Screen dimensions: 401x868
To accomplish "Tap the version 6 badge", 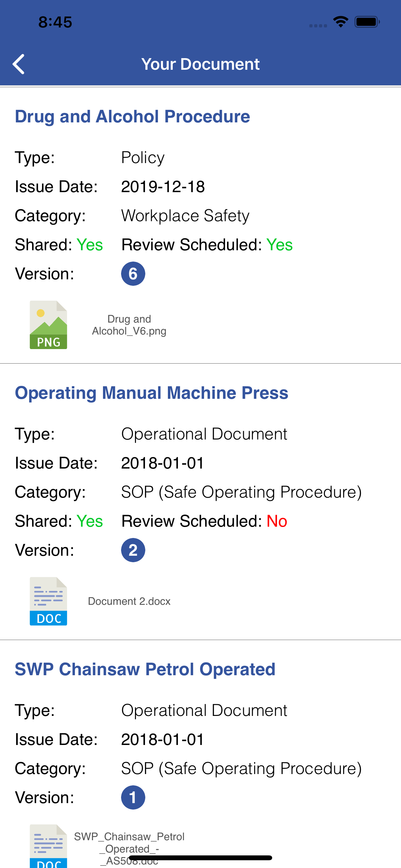I will click(133, 274).
